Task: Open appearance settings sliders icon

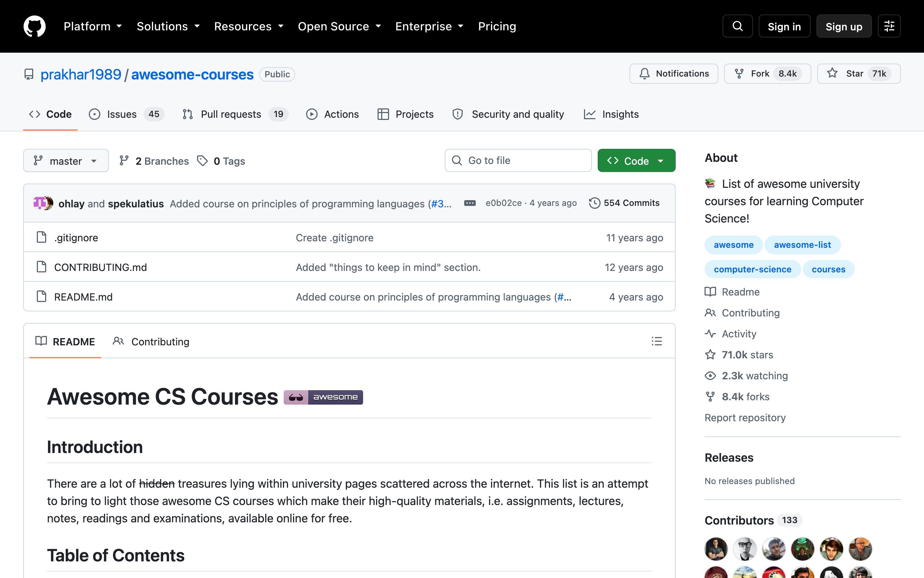Action: coord(889,26)
